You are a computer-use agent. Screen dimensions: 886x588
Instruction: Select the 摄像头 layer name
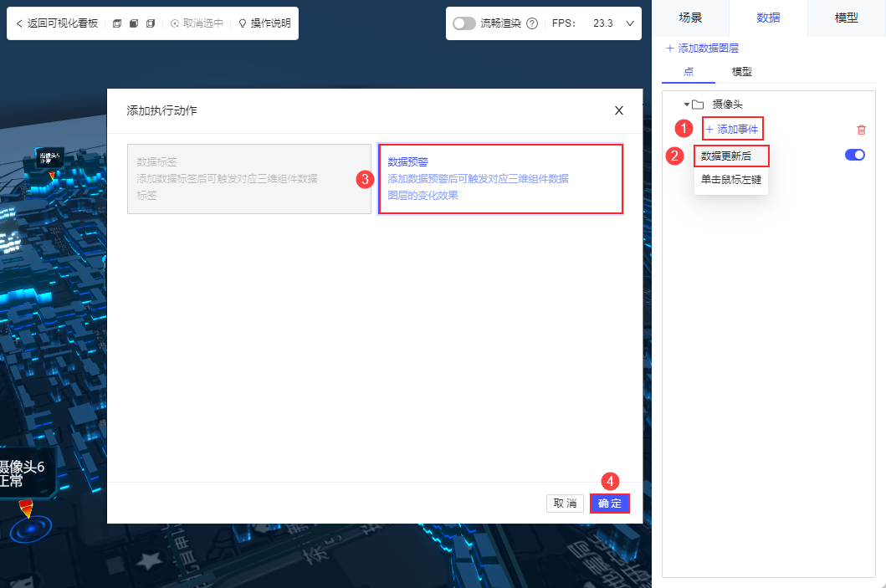pyautogui.click(x=727, y=105)
